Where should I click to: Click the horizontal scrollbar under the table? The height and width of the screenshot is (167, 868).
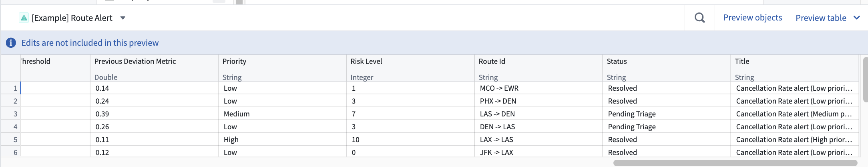pyautogui.click(x=735, y=163)
